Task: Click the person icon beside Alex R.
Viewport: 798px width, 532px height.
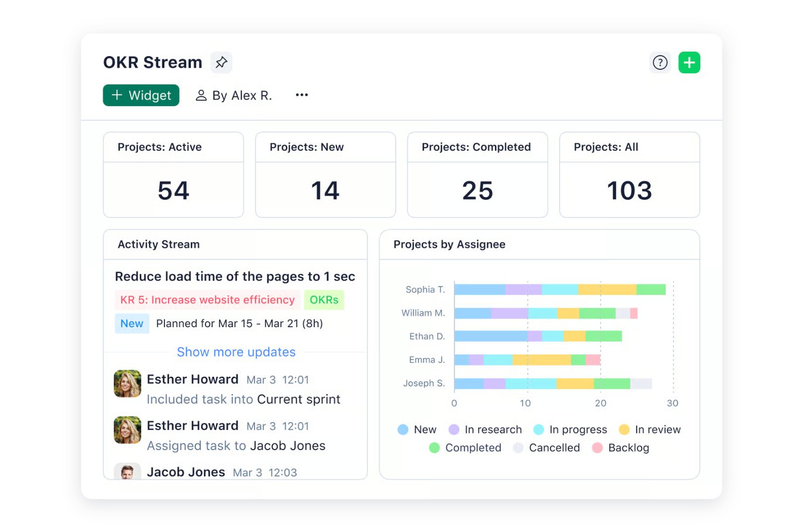Action: tap(201, 95)
